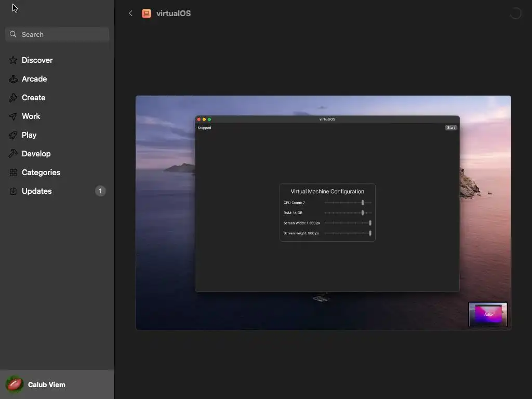Click the Discover star icon

click(x=13, y=60)
